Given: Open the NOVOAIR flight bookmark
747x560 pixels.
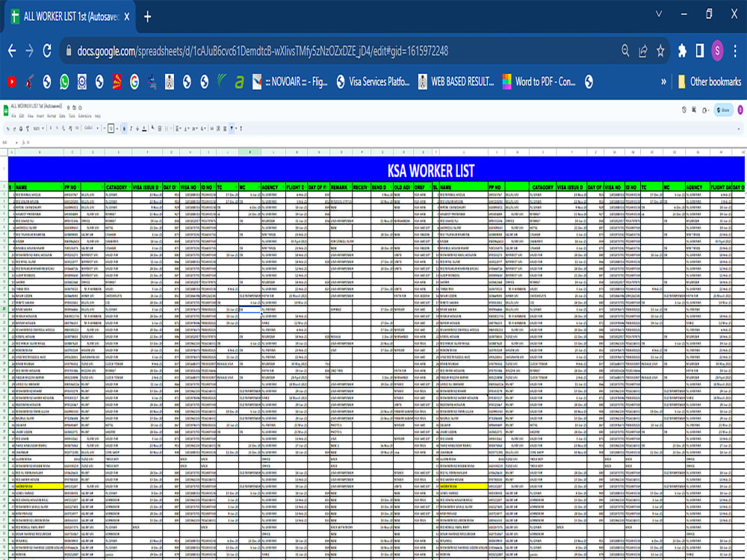Looking at the screenshot, I should click(x=290, y=82).
